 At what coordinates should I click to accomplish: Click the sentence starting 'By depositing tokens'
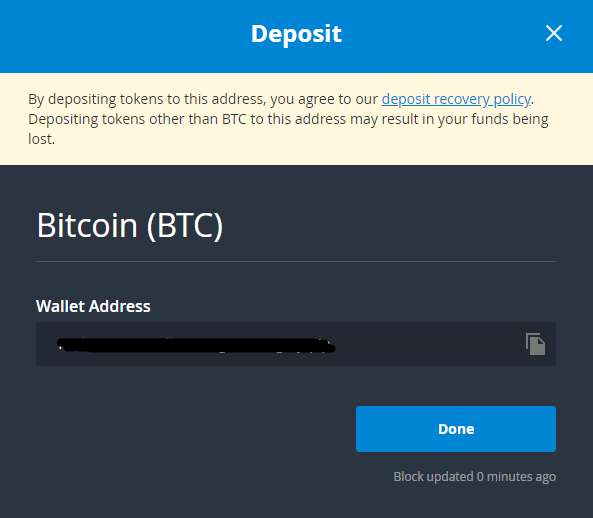pyautogui.click(x=281, y=99)
